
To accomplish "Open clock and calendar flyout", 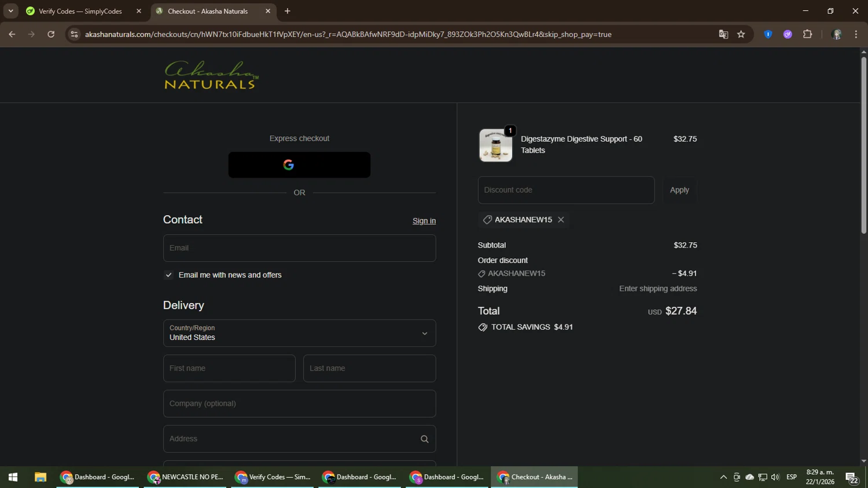I will pos(820,477).
